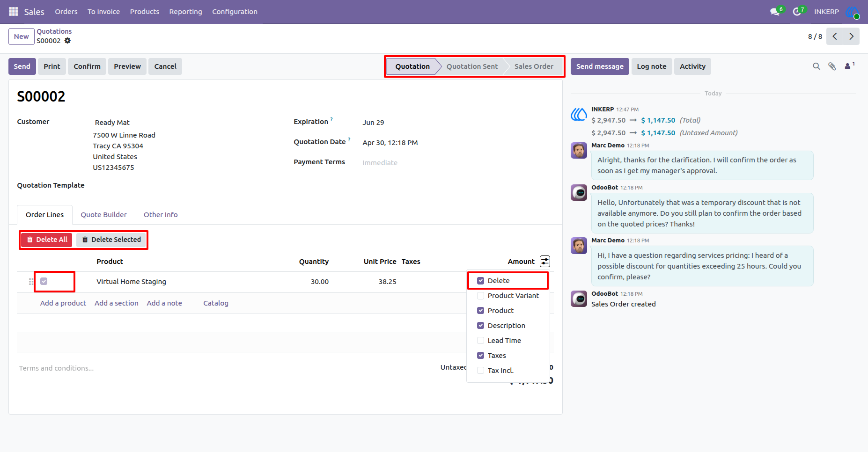The width and height of the screenshot is (868, 452).
Task: Click OdooBot avatar beside Sales Order created
Action: (579, 299)
